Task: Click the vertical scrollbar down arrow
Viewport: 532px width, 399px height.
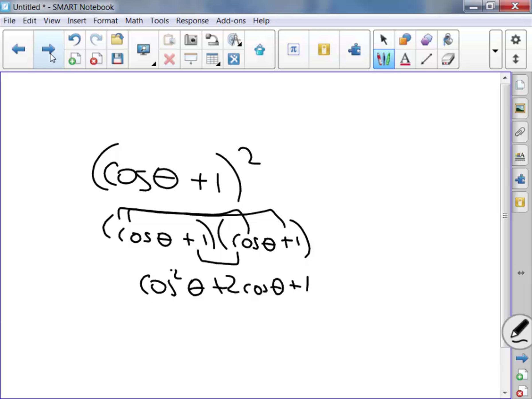Action: 505,393
